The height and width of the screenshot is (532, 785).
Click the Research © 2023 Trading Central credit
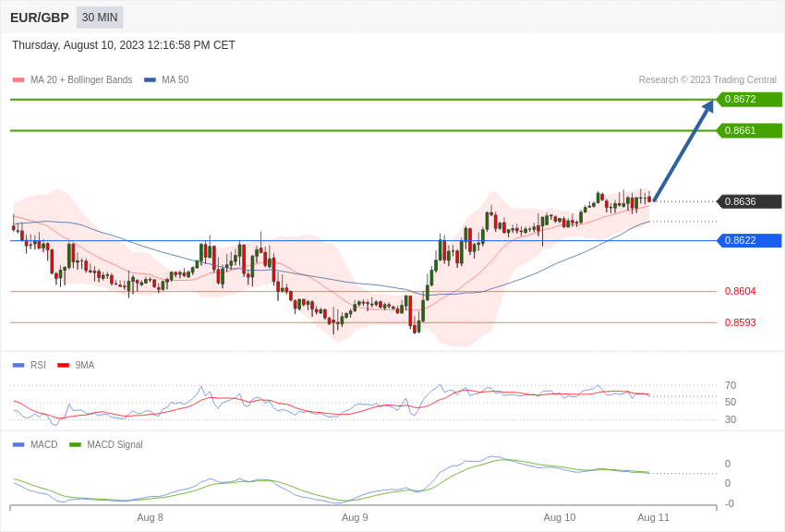pos(707,80)
